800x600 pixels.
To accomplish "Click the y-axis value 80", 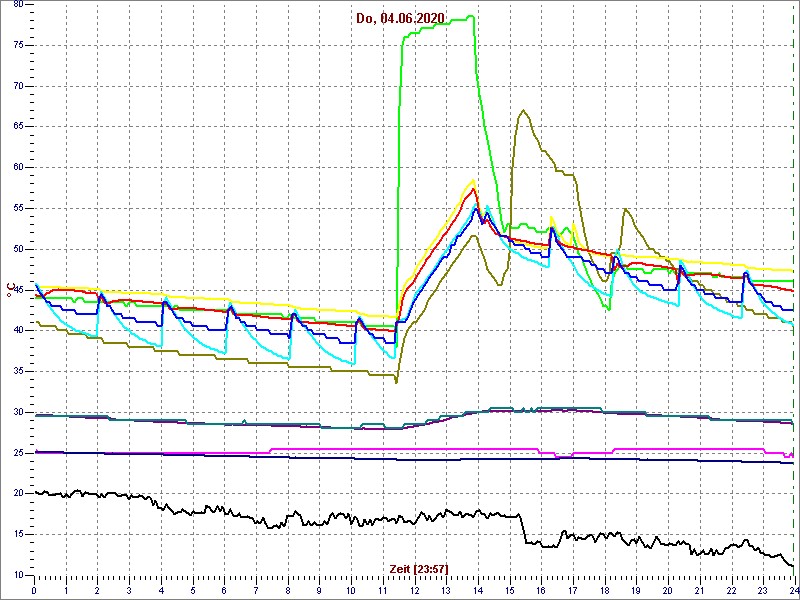I will pos(18,5).
